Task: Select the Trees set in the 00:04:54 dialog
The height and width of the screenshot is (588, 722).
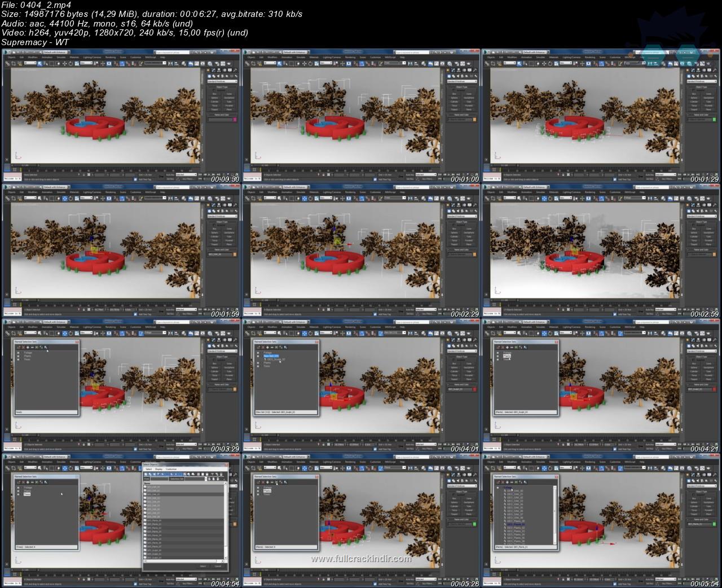Action: pos(27,494)
